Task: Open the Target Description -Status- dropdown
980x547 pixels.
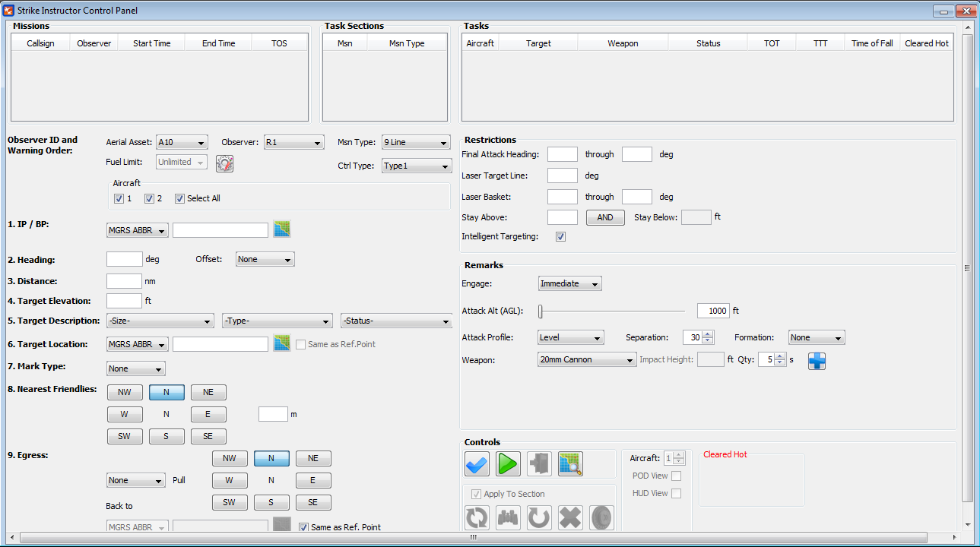Action: pyautogui.click(x=397, y=321)
